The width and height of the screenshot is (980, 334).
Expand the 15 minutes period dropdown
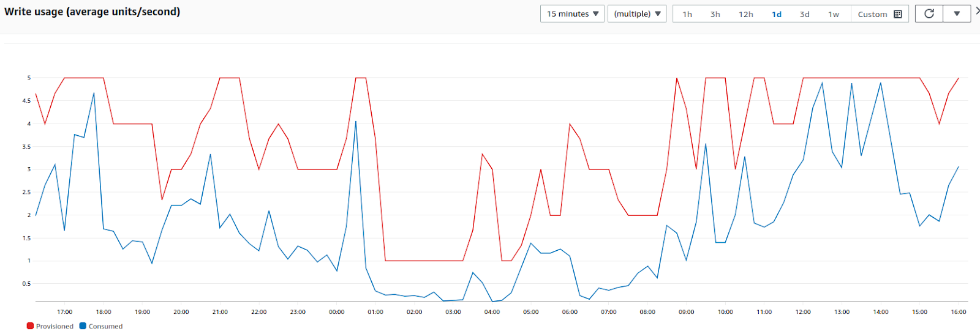click(x=573, y=13)
